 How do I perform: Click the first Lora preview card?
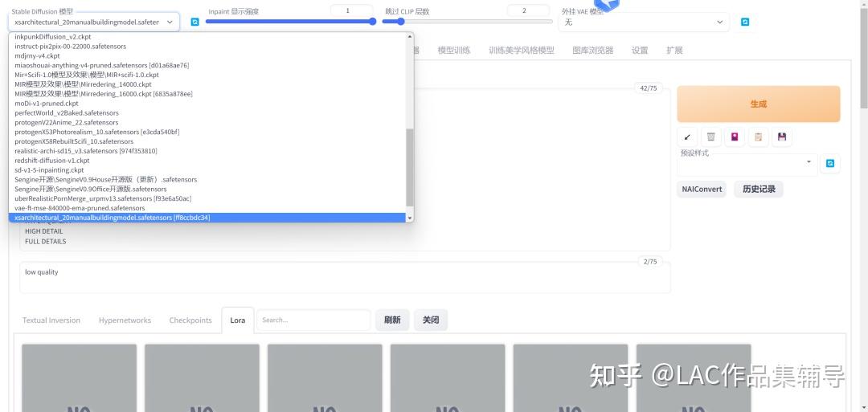pyautogui.click(x=79, y=378)
